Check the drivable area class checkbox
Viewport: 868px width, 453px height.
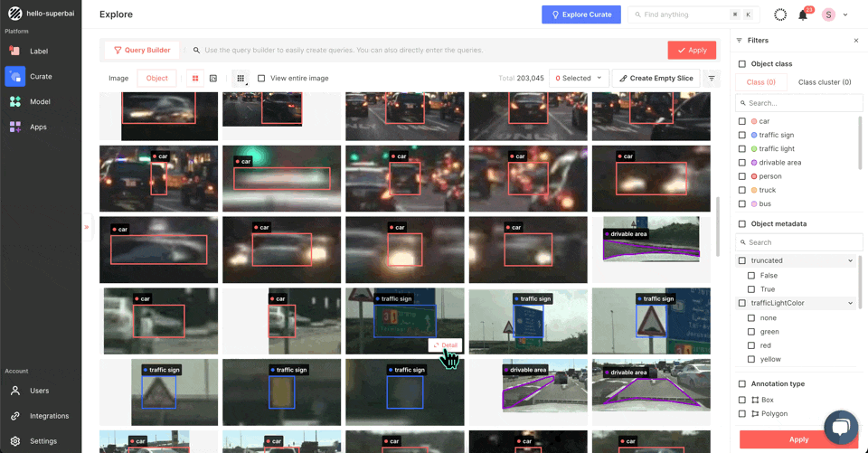click(x=741, y=163)
